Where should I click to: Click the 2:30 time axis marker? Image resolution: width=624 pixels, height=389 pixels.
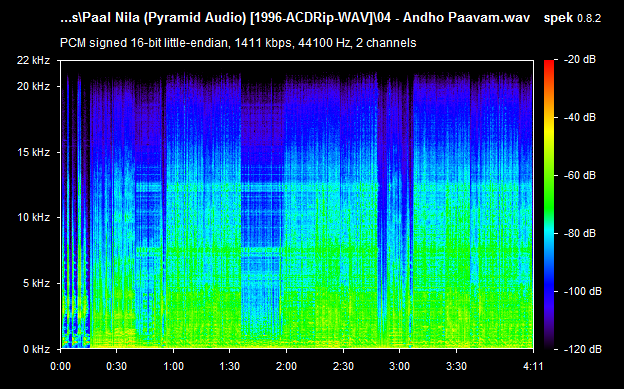coord(343,366)
